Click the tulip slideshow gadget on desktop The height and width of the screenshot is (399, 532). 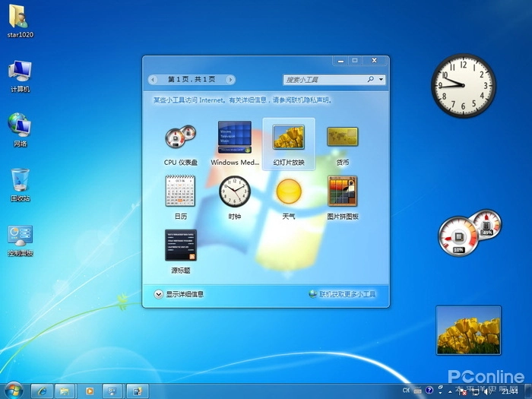click(468, 330)
